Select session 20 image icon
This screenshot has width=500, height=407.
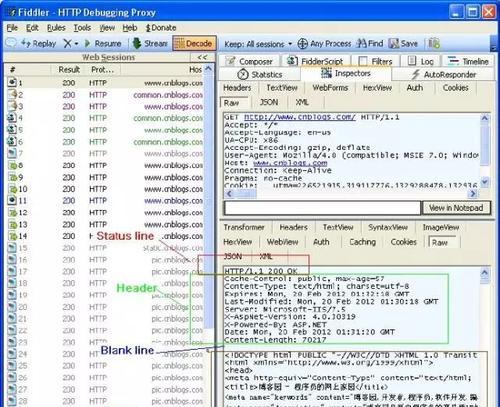coord(12,307)
